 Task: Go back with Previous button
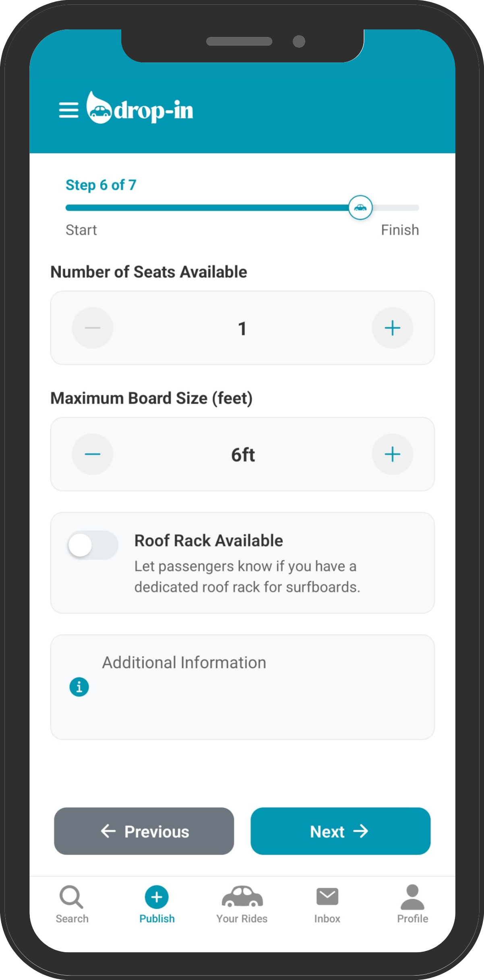click(x=144, y=831)
